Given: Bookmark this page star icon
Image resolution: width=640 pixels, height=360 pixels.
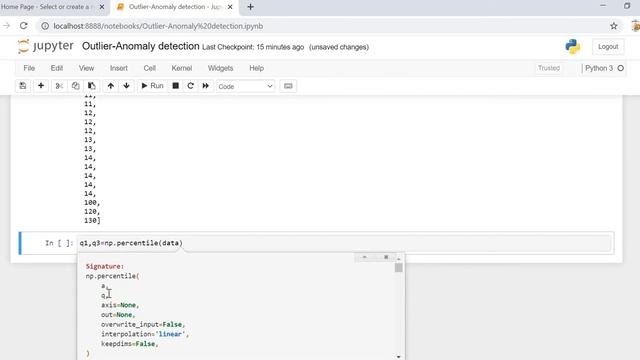Looking at the screenshot, I should 613,26.
